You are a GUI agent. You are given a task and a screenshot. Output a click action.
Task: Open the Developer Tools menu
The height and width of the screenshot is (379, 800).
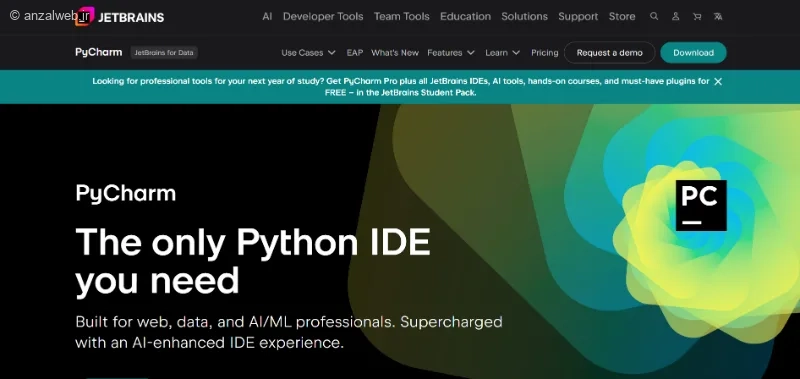tap(323, 16)
